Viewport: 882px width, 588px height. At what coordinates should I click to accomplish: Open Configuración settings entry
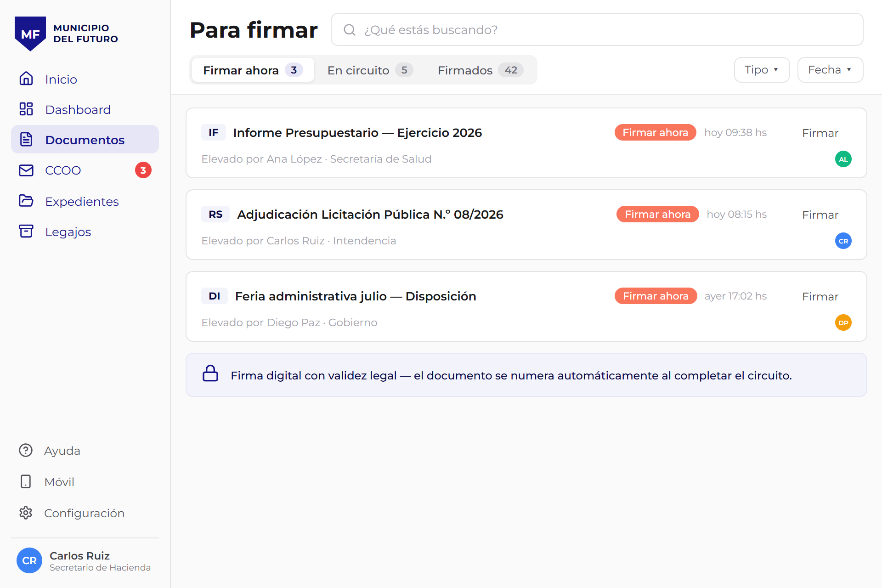85,513
